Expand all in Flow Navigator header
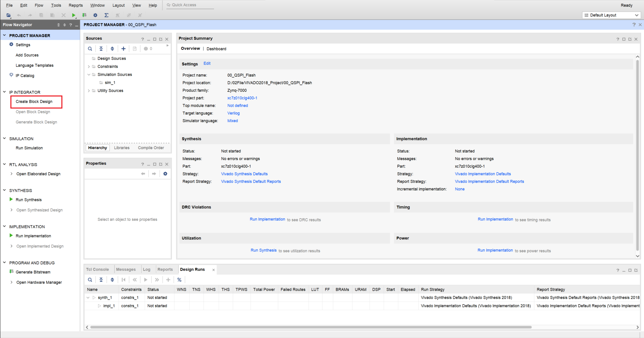Image resolution: width=644 pixels, height=338 pixels. [x=64, y=25]
